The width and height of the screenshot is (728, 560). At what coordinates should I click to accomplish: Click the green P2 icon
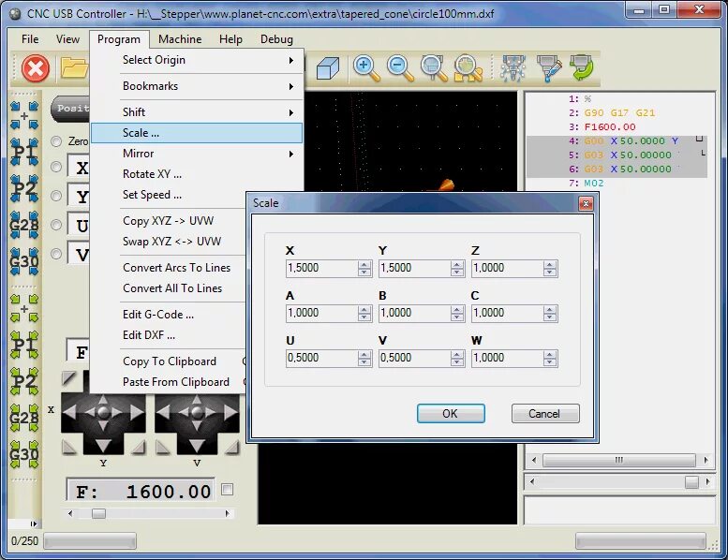tap(24, 381)
